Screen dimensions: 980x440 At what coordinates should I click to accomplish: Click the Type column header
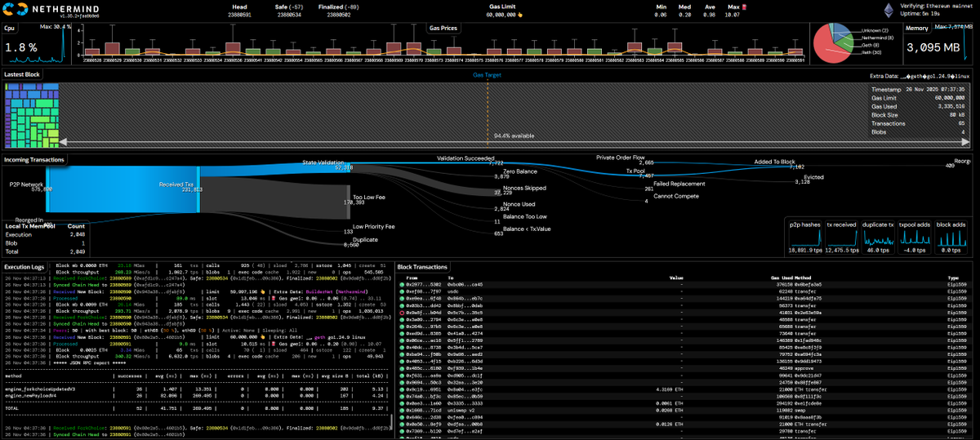pos(953,278)
